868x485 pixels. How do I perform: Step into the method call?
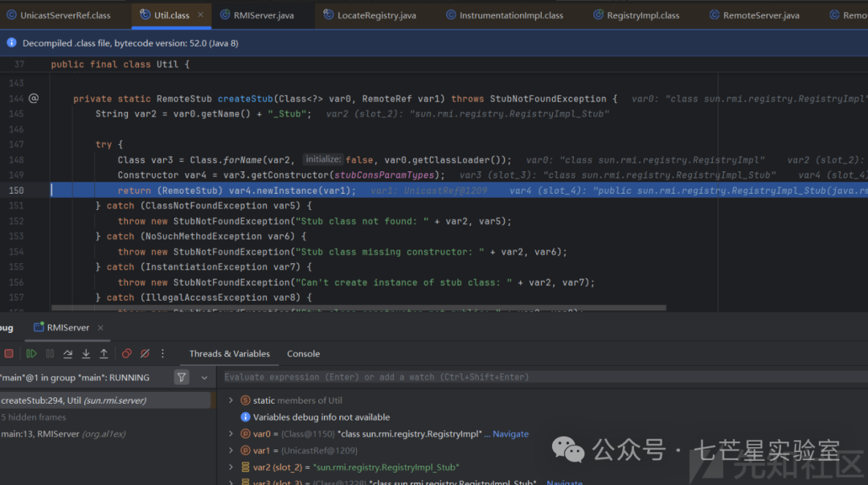pyautogui.click(x=86, y=354)
